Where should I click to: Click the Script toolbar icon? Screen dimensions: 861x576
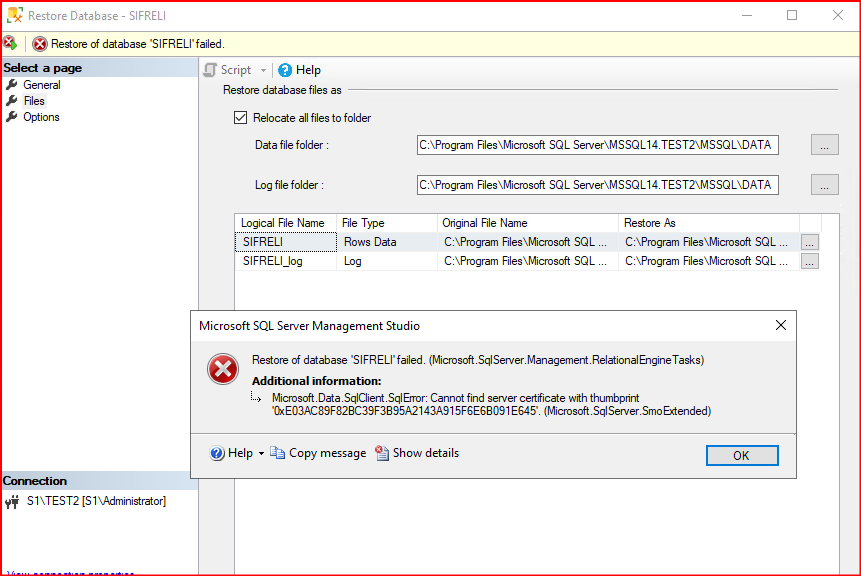pos(210,70)
